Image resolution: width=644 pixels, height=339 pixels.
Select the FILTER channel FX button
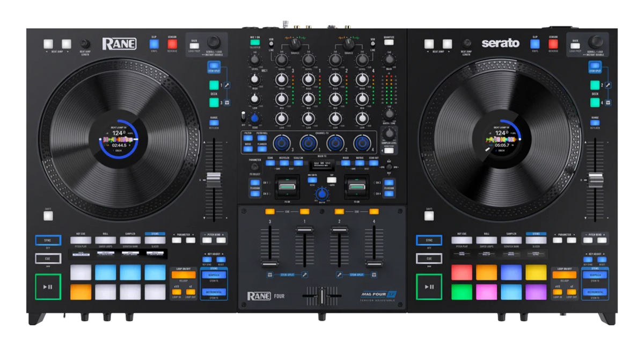pos(248,138)
